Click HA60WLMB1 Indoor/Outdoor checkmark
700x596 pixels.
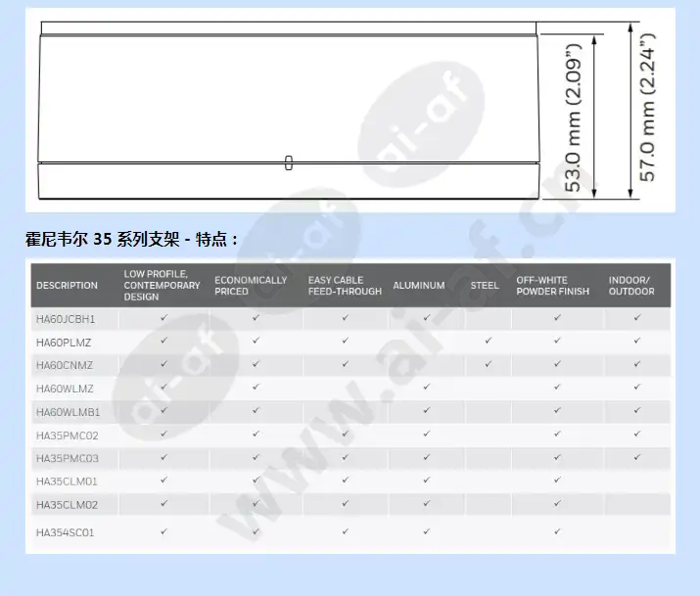tap(637, 410)
